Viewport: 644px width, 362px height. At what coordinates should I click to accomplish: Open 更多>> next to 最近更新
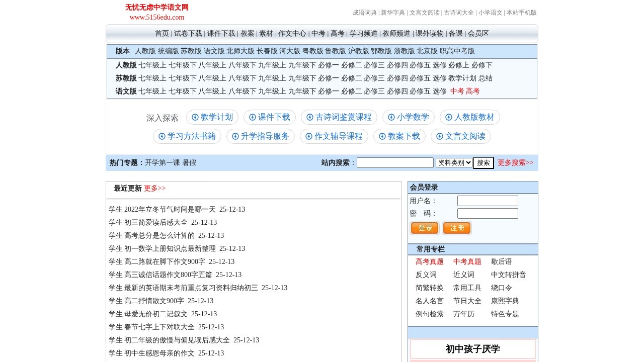coord(154,189)
